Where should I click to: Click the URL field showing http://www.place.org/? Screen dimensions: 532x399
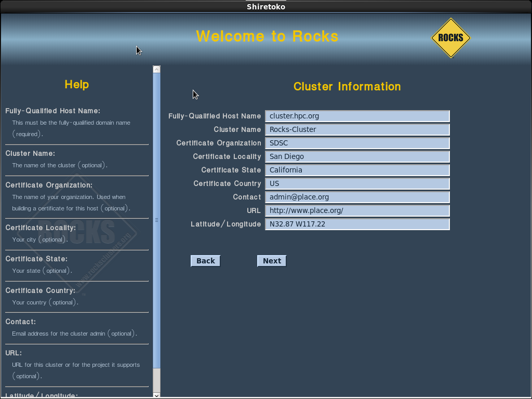[x=357, y=210]
